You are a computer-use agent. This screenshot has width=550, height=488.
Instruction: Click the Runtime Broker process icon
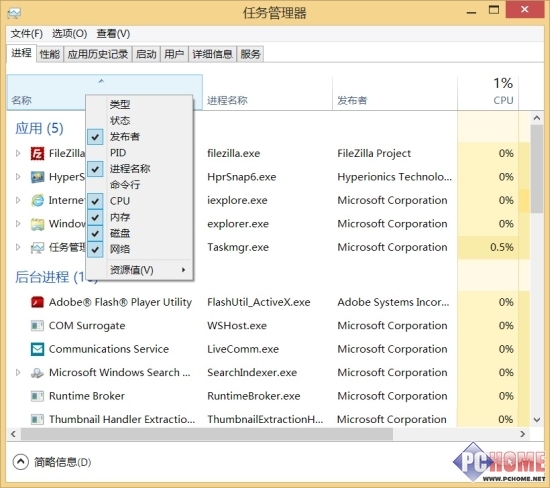pyautogui.click(x=37, y=396)
